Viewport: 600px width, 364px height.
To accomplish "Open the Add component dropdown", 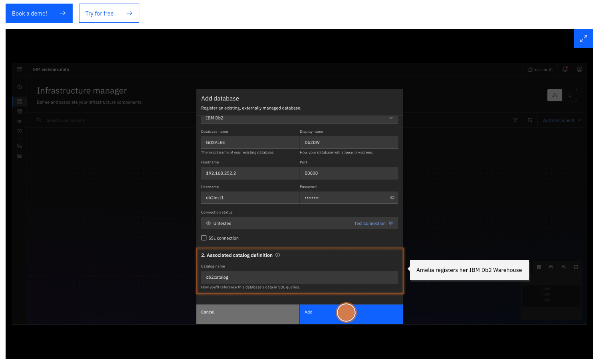I will (562, 120).
